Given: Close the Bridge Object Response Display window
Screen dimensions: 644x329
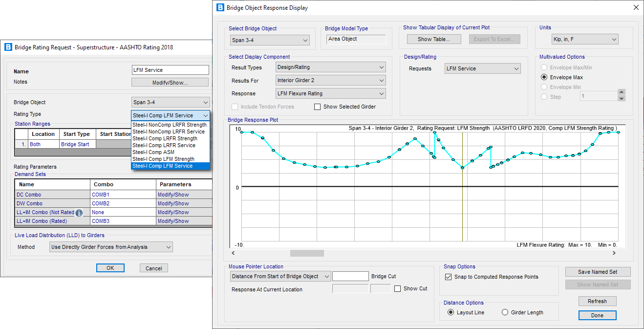Looking at the screenshot, I should point(635,8).
